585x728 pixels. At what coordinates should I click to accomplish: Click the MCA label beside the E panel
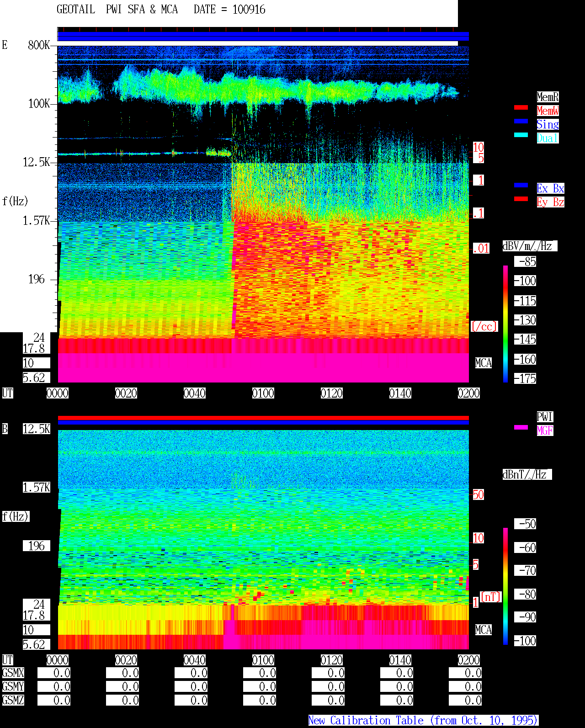pos(484,363)
